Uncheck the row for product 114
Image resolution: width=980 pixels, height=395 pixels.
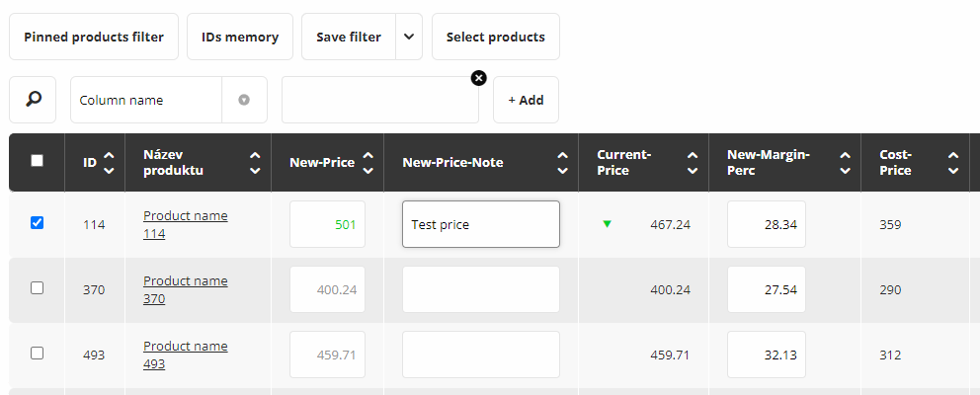(38, 223)
